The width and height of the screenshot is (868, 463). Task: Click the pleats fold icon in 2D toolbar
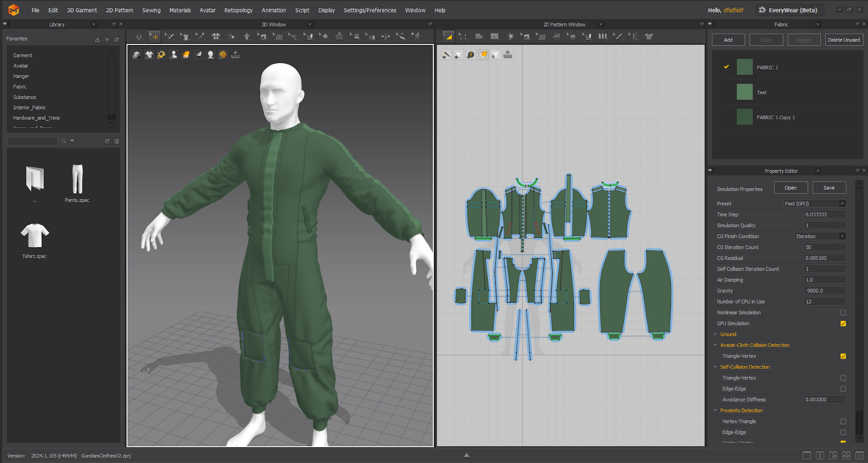point(602,36)
